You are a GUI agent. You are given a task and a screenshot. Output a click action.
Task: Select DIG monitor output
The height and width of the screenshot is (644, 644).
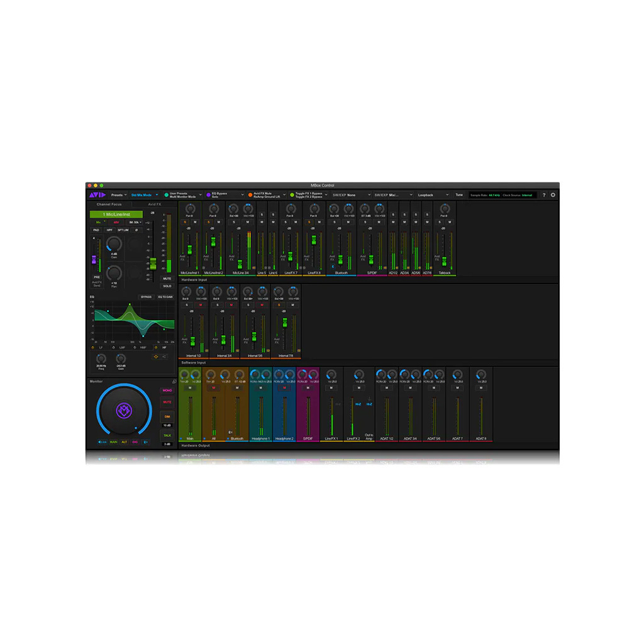coord(135,442)
